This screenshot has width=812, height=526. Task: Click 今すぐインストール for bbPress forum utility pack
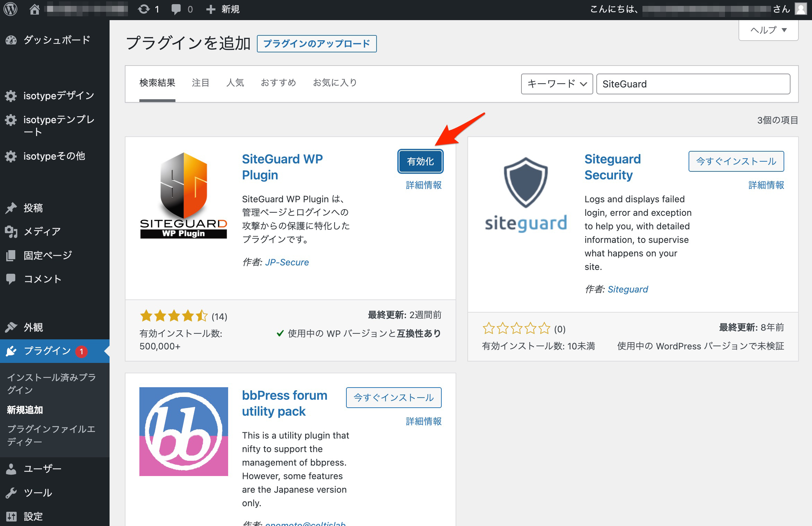point(394,398)
